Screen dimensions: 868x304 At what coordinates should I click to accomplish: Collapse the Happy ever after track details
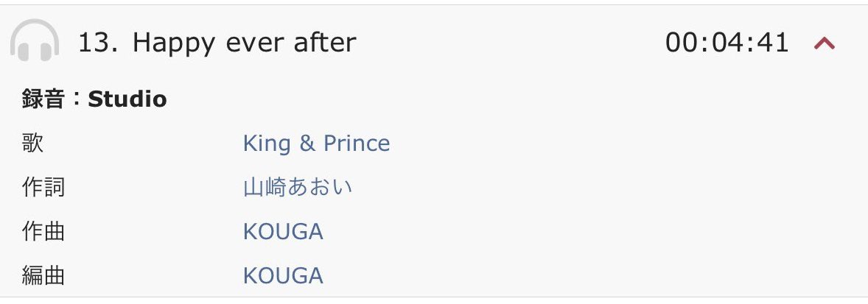tap(824, 43)
